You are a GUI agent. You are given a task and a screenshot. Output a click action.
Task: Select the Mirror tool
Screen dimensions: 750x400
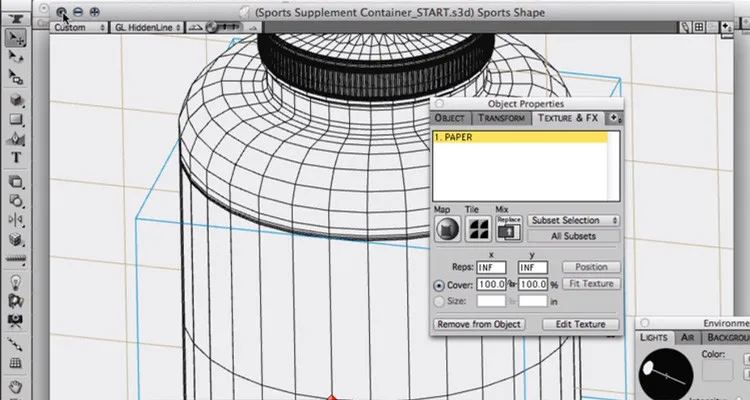click(x=15, y=220)
